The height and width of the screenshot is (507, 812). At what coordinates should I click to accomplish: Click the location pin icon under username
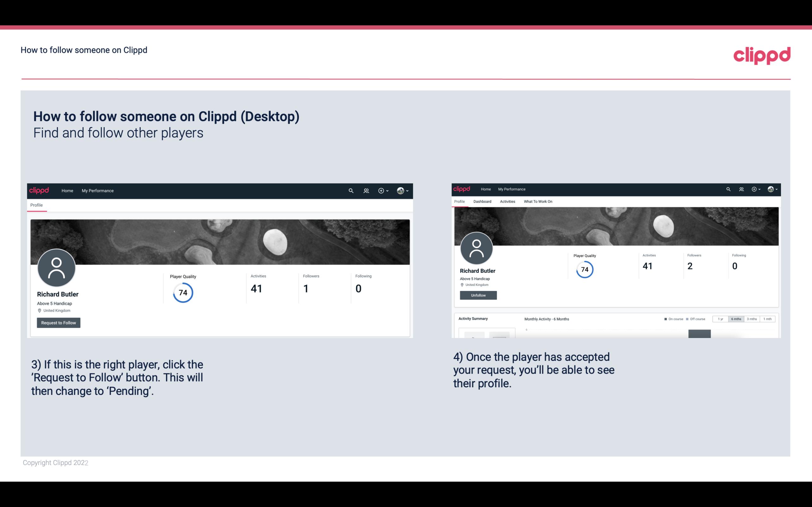[40, 311]
